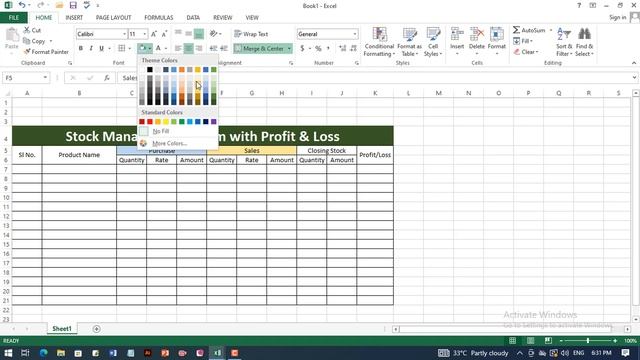The height and width of the screenshot is (360, 640).
Task: Toggle Align Right horizontal alignment
Action: click(x=199, y=48)
